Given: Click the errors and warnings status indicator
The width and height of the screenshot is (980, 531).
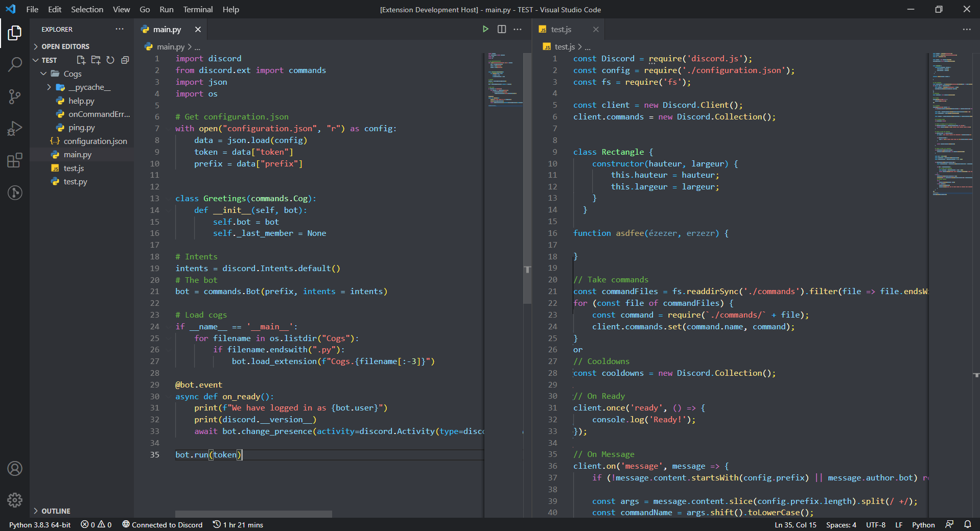Looking at the screenshot, I should (x=96, y=525).
